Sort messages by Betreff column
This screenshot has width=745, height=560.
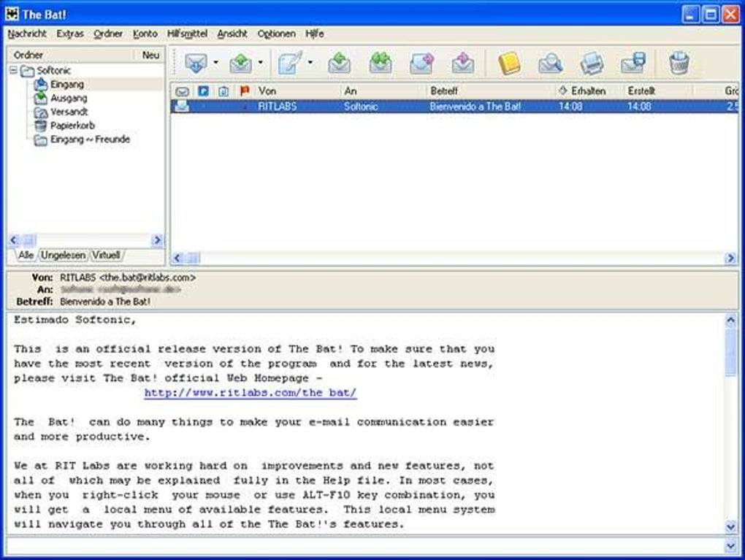pyautogui.click(x=490, y=91)
